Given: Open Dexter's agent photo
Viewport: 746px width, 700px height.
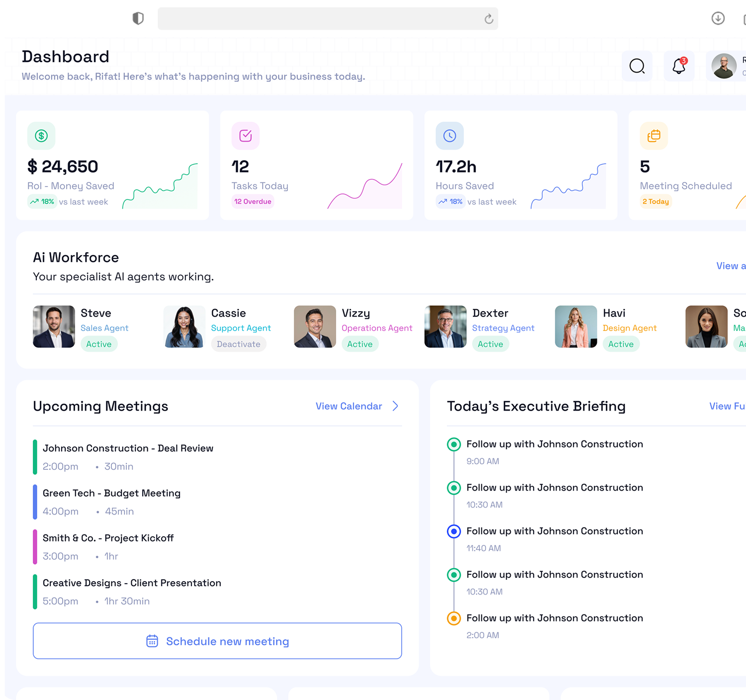Looking at the screenshot, I should (446, 327).
